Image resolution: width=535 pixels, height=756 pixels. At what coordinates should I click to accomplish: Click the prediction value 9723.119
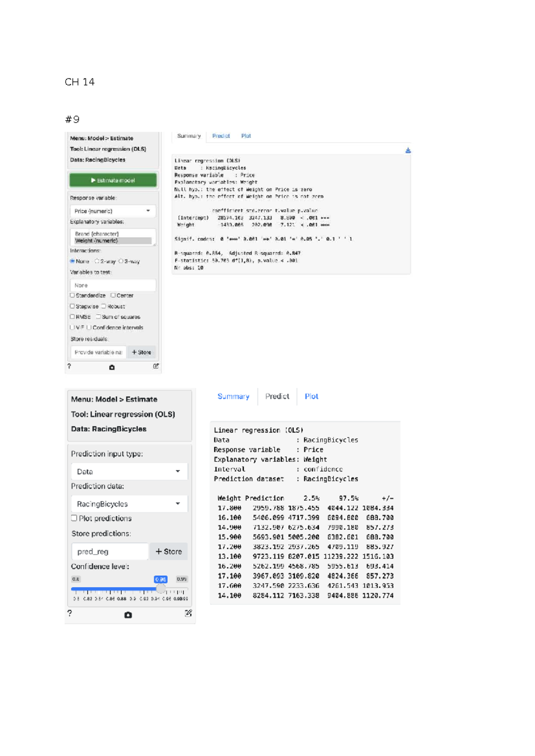point(268,557)
